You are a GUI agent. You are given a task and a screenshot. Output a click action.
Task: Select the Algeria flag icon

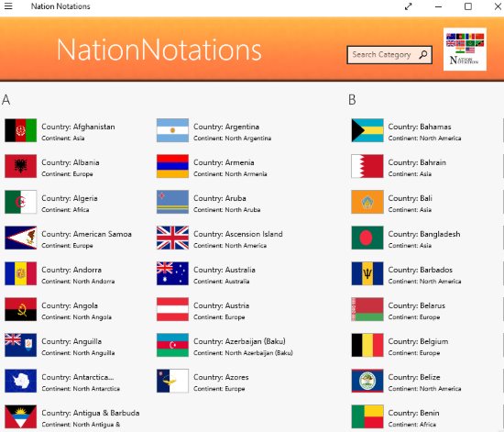click(20, 202)
